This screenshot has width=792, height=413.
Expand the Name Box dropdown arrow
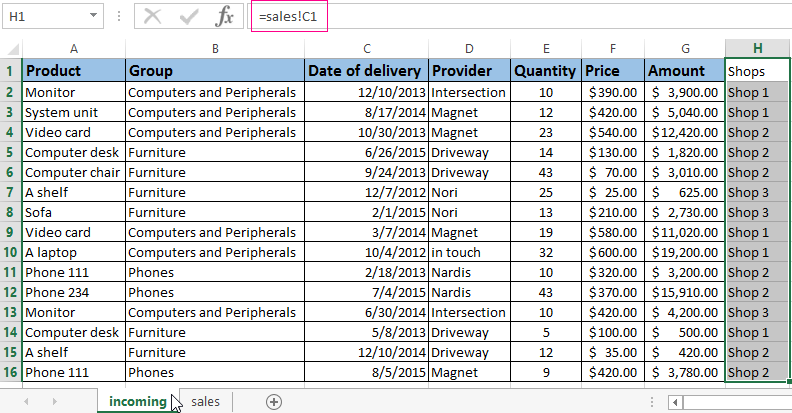[93, 16]
